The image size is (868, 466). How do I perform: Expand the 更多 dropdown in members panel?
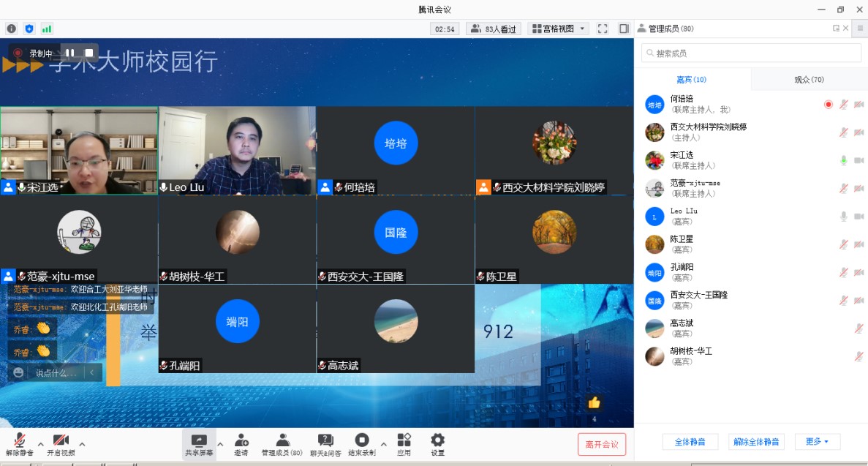tap(817, 442)
